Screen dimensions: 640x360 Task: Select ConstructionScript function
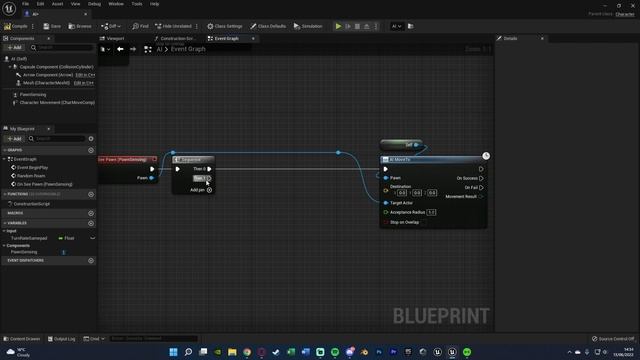click(x=31, y=204)
